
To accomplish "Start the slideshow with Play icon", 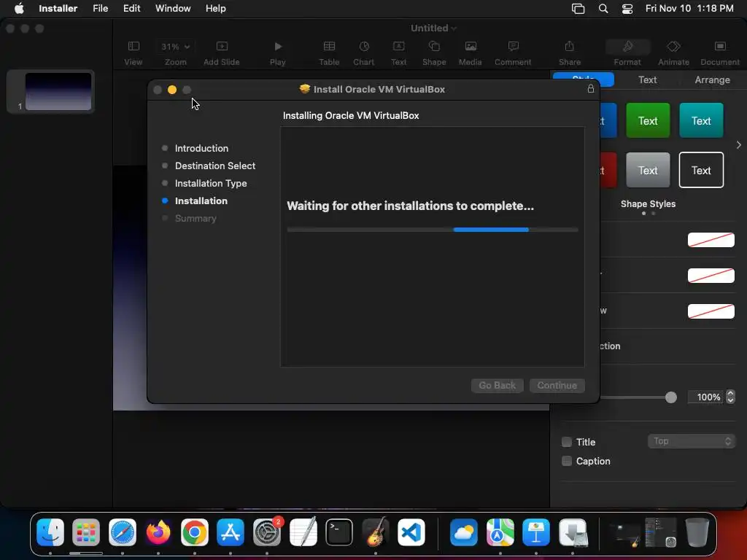I will [278, 47].
